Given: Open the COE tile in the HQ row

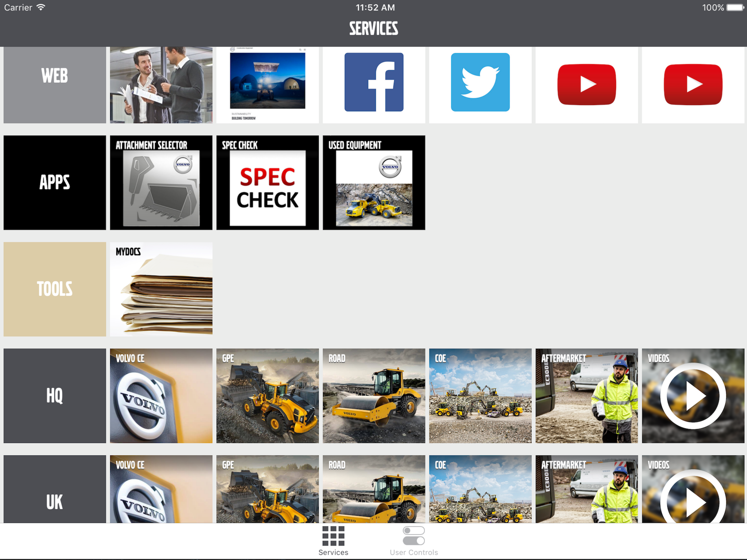Looking at the screenshot, I should [x=480, y=396].
